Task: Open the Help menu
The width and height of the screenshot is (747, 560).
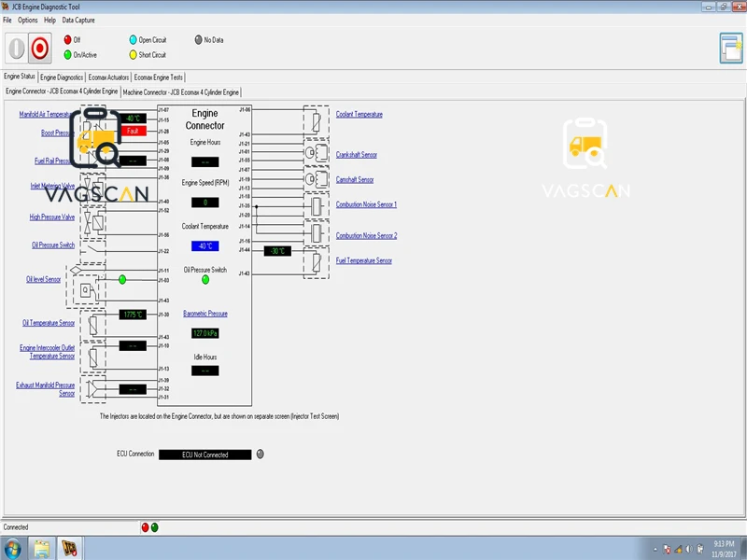Action: [x=49, y=20]
